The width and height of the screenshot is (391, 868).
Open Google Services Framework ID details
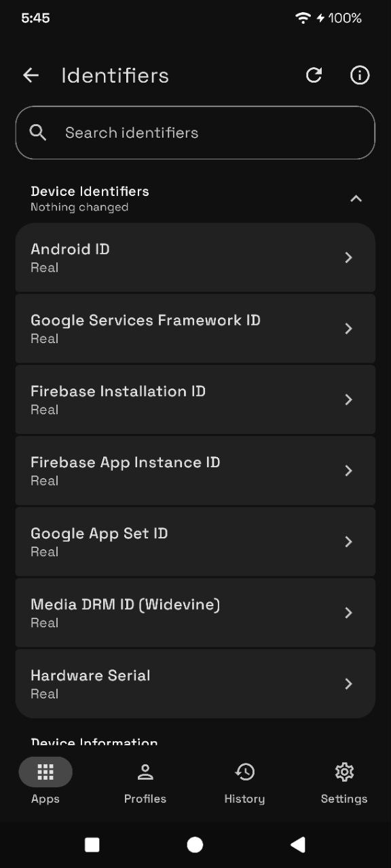click(x=195, y=329)
